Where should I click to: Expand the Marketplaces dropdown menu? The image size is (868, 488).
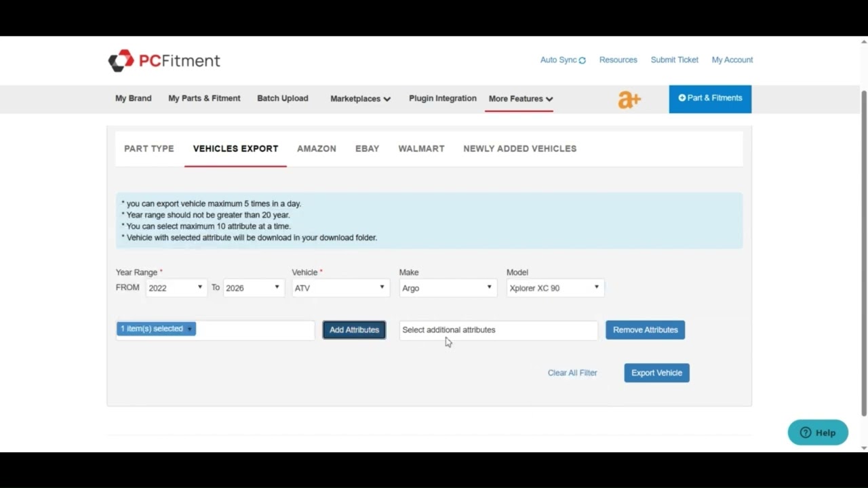(x=360, y=99)
